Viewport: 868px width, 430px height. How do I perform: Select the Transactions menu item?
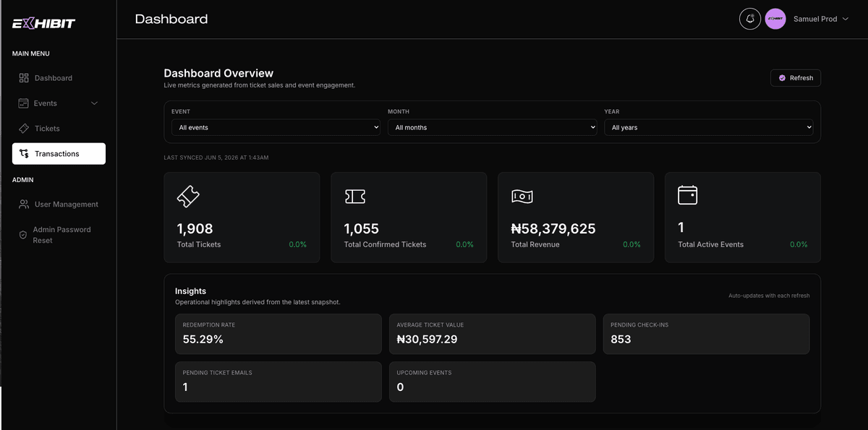coord(59,153)
